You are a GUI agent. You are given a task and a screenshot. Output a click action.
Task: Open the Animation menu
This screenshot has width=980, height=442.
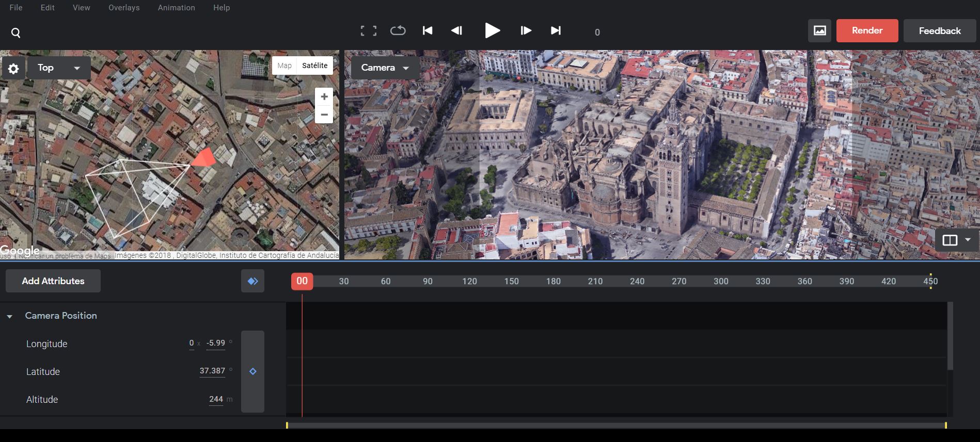(176, 8)
